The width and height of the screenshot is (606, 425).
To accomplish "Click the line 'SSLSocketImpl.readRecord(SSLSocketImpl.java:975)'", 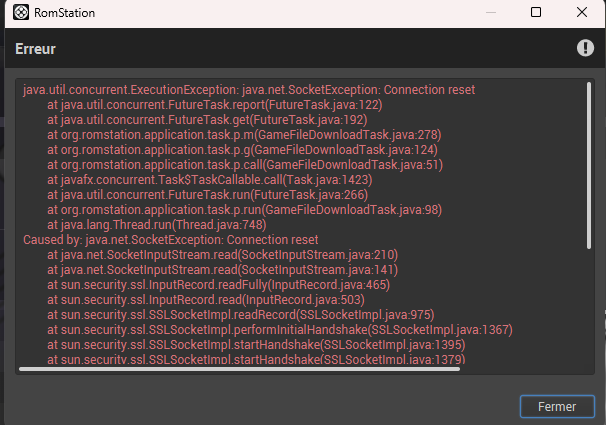I will pos(240,315).
